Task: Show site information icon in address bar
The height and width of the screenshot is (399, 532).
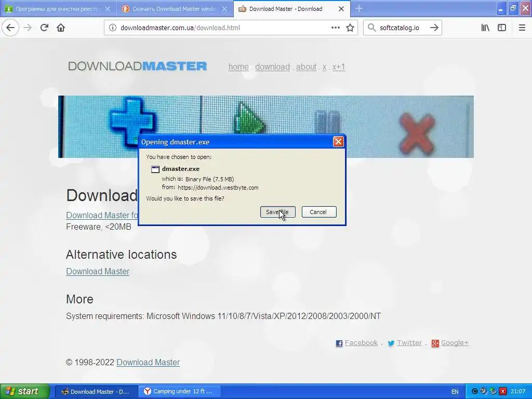Action: click(113, 28)
